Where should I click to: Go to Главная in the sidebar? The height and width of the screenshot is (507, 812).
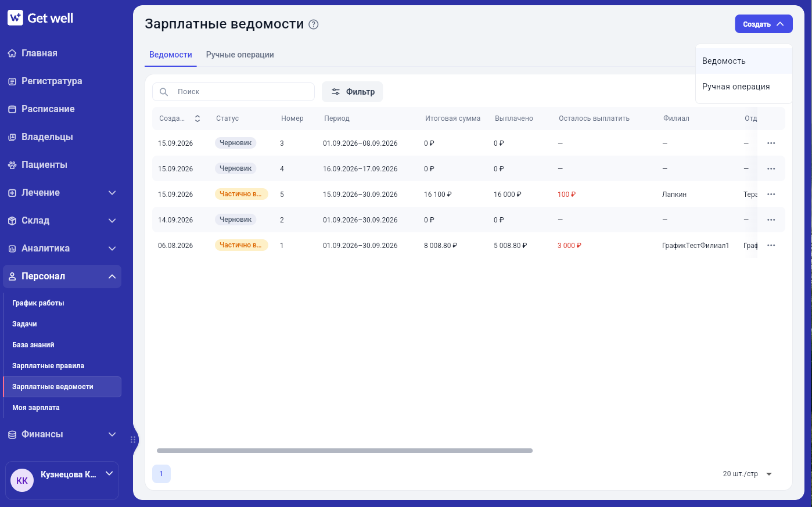click(x=62, y=53)
